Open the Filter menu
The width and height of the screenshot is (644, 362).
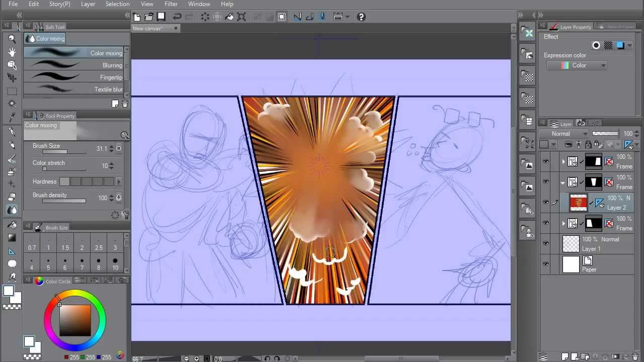tap(171, 4)
